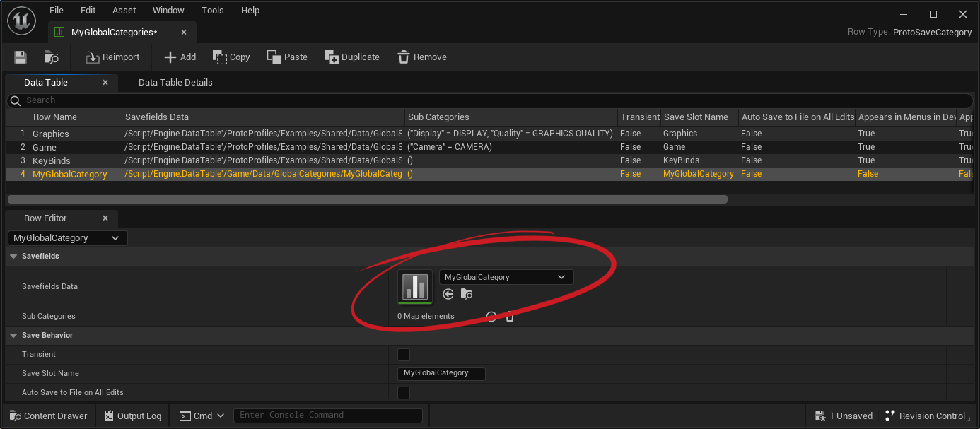
Task: Toggle the Transient checkbox
Action: [x=404, y=355]
